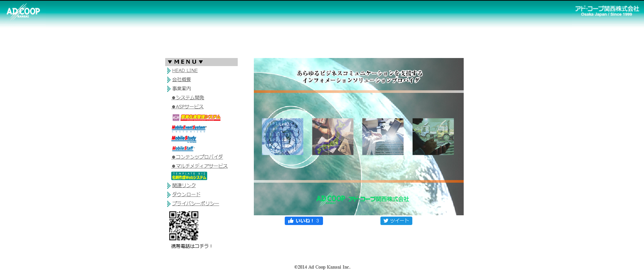
Task: Open the 簡単在庫管理システム banner
Action: coord(196,117)
